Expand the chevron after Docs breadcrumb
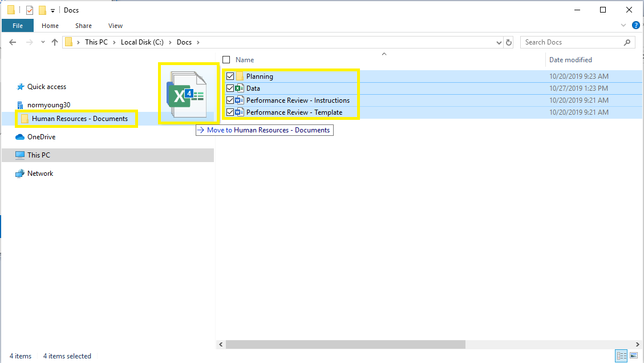Viewport: 644px width, 363px height. (198, 42)
